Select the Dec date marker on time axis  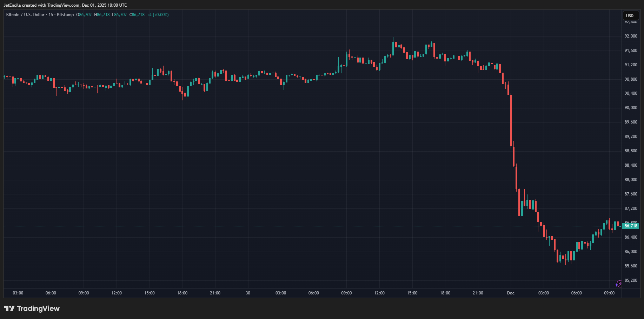(x=511, y=293)
